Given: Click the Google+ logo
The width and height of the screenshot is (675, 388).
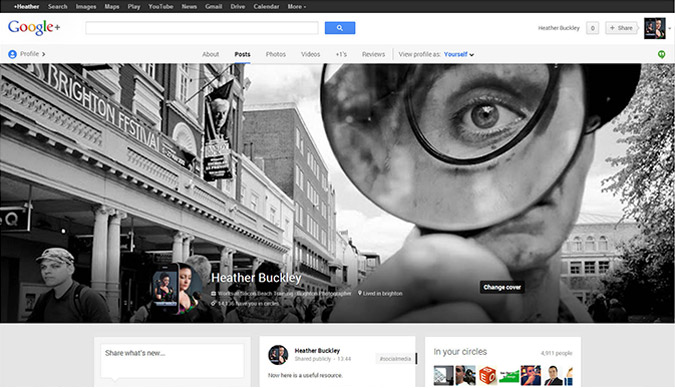Looking at the screenshot, I should [34, 28].
